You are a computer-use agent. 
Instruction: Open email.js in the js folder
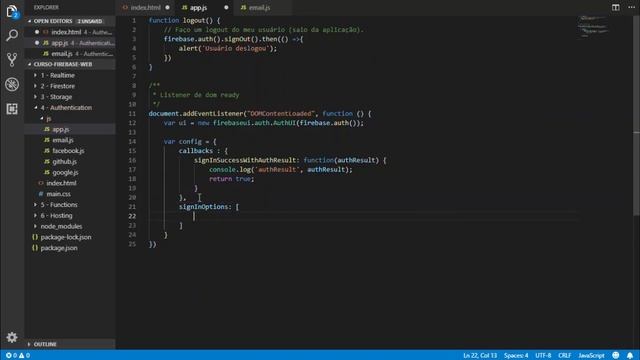[63, 140]
